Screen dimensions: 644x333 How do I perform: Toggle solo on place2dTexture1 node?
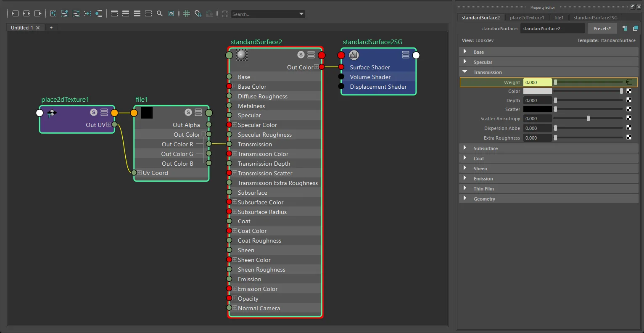pyautogui.click(x=94, y=112)
